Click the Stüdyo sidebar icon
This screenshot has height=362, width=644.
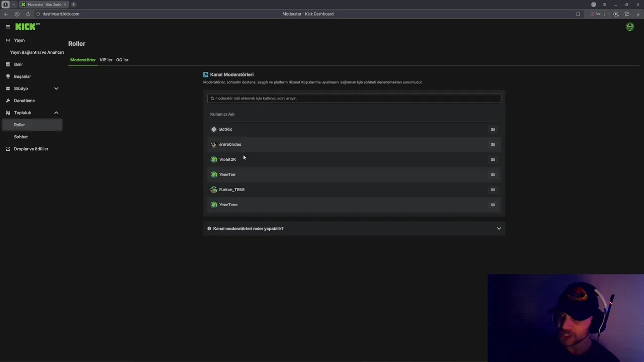(8, 88)
